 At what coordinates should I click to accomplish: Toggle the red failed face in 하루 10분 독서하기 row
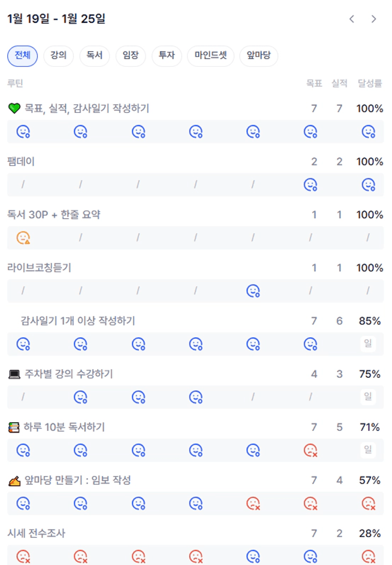[310, 450]
